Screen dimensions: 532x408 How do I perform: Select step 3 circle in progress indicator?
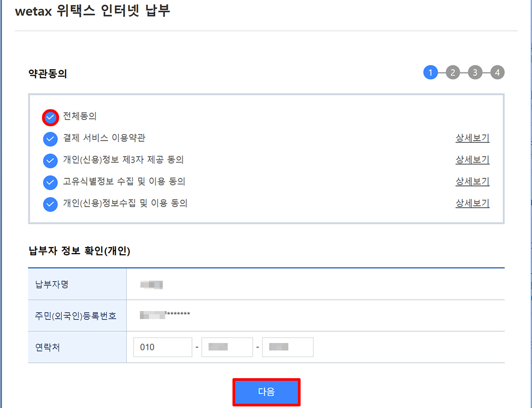[x=475, y=72]
